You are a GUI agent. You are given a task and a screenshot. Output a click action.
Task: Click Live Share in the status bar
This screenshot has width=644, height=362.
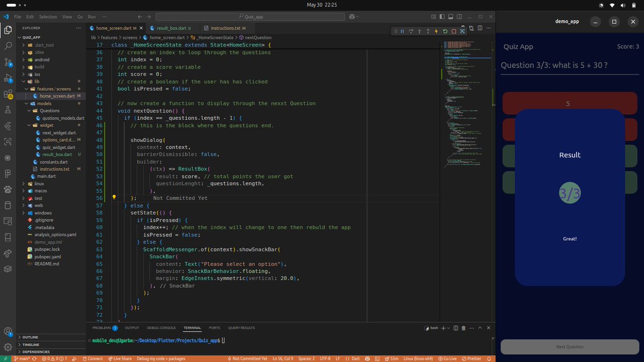(119, 358)
